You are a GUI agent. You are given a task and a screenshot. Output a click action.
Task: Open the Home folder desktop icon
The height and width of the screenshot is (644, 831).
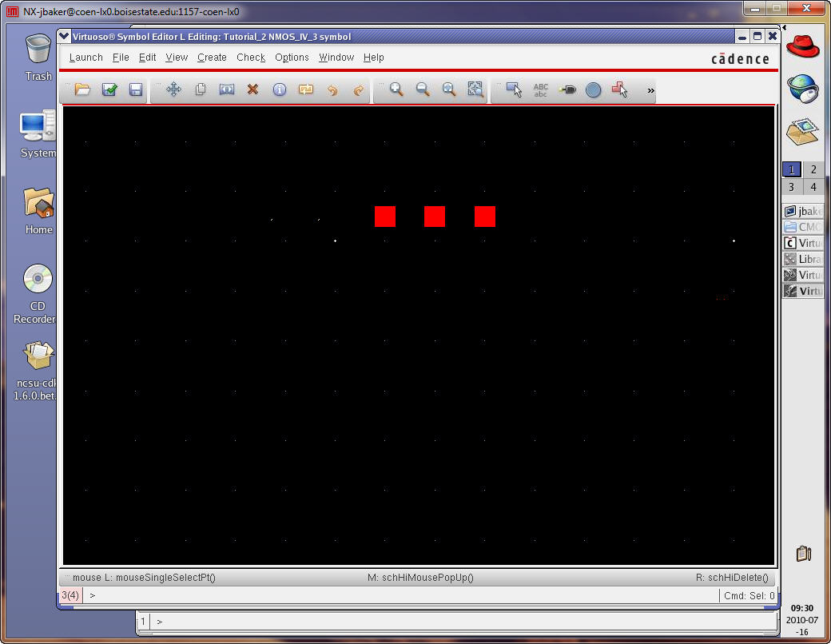[38, 211]
